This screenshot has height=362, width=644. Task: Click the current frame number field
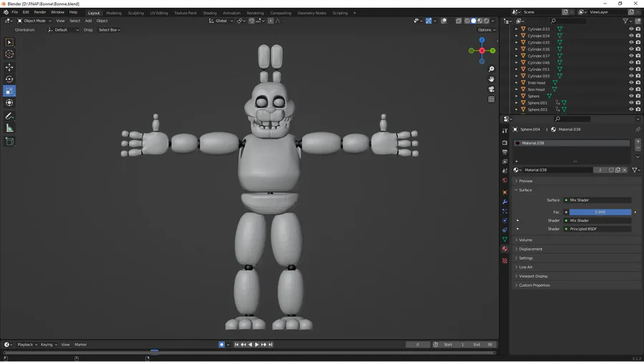pyautogui.click(x=418, y=345)
